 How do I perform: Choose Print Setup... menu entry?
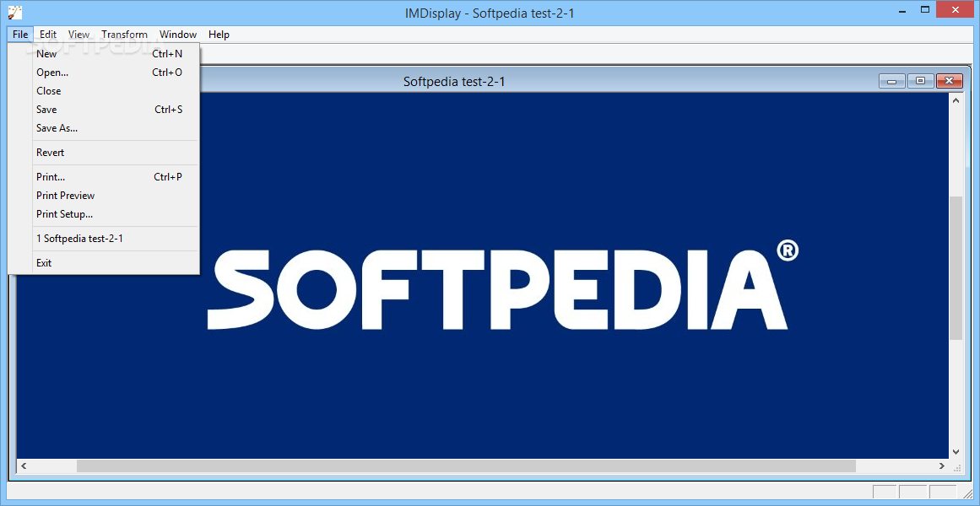104,213
